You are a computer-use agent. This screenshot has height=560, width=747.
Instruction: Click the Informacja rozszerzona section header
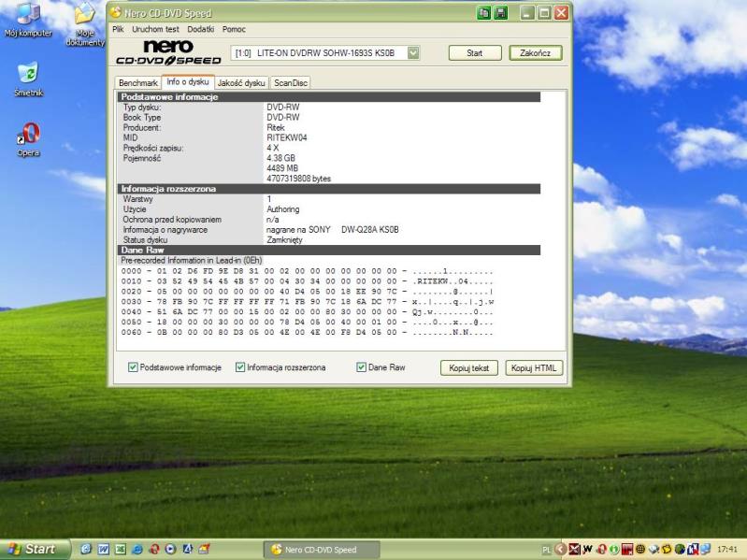tap(329, 189)
